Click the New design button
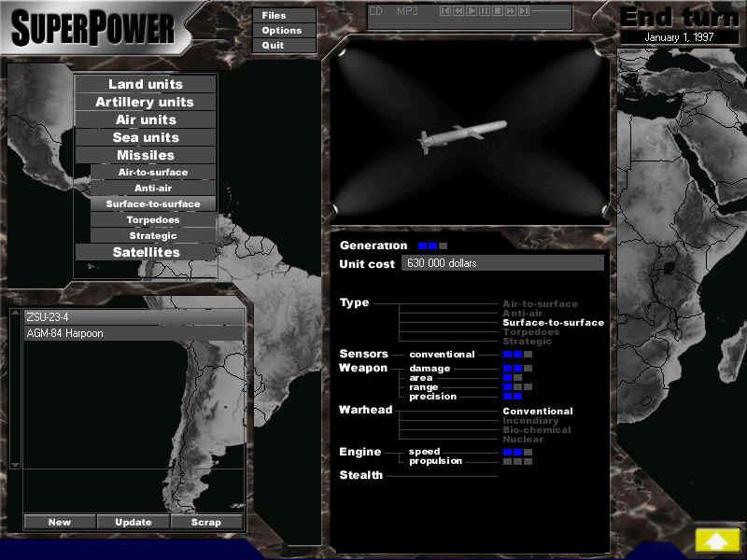747x560 pixels. point(60,522)
